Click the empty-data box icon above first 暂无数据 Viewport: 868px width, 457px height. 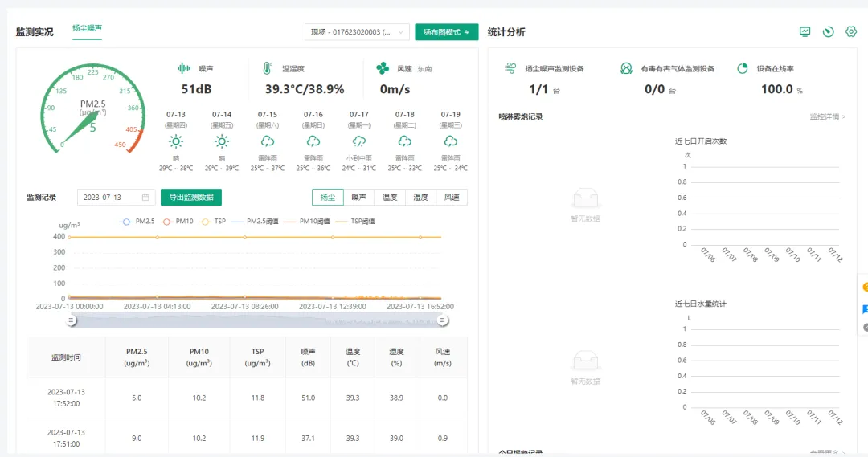(x=585, y=198)
